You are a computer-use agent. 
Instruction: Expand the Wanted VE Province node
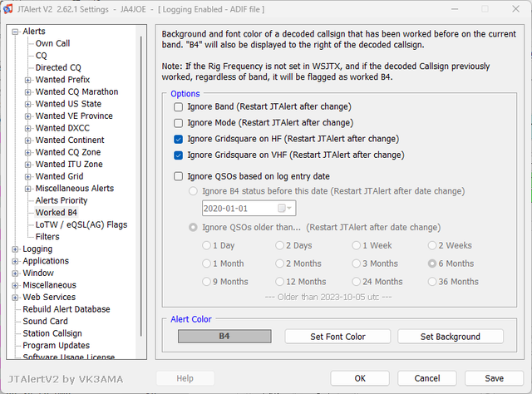click(27, 116)
